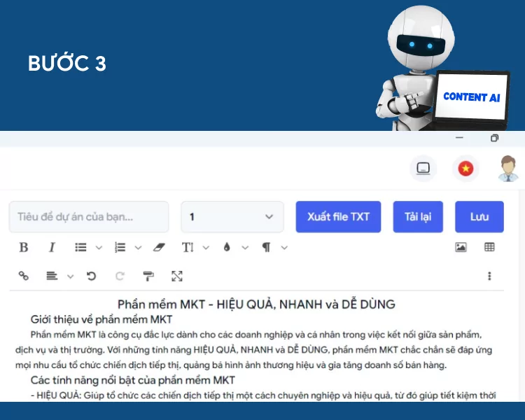Expand the paragraph format dropdown arrow
525x420 pixels.
[x=284, y=248]
